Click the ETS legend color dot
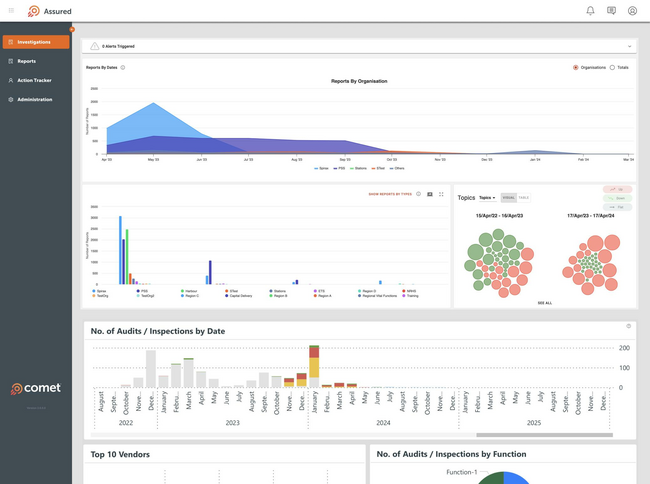Viewport: 650px width, 484px height. tap(315, 291)
